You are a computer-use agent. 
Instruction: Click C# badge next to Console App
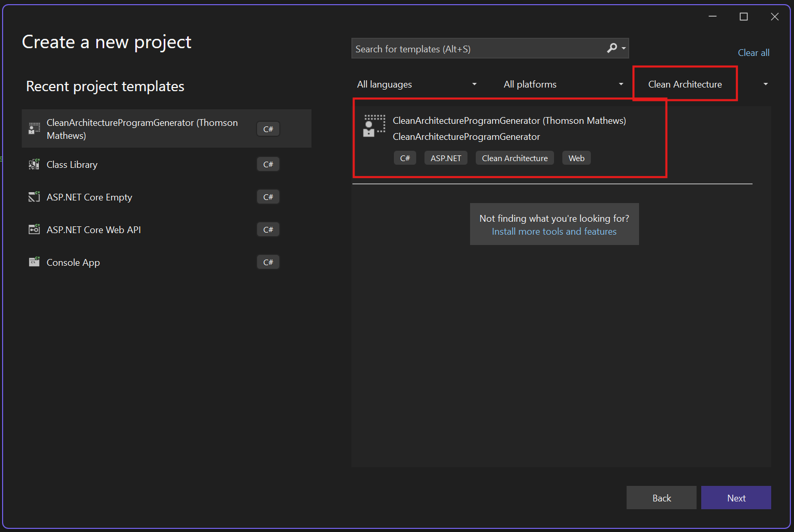(x=268, y=262)
